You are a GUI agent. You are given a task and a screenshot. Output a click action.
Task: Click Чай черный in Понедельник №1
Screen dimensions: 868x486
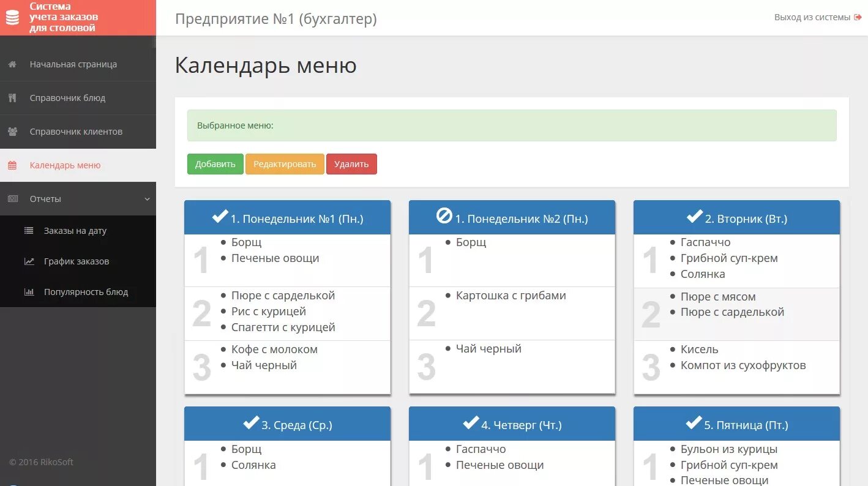pyautogui.click(x=264, y=365)
